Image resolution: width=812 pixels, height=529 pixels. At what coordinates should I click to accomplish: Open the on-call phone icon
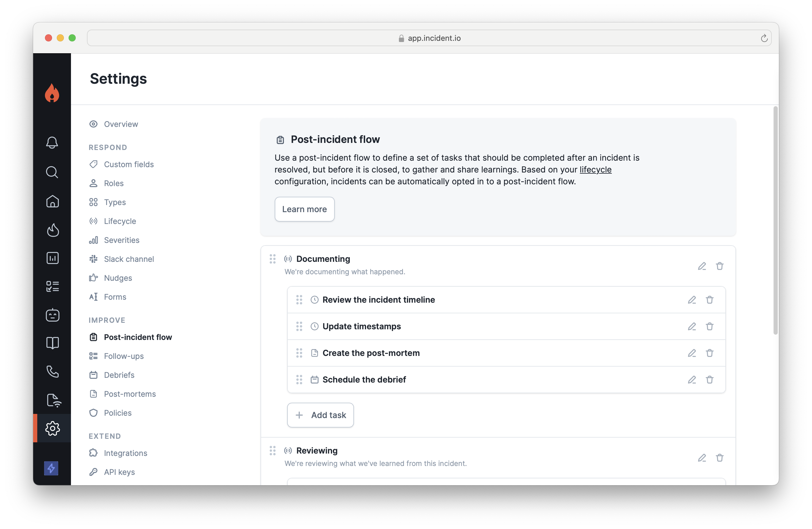(52, 371)
